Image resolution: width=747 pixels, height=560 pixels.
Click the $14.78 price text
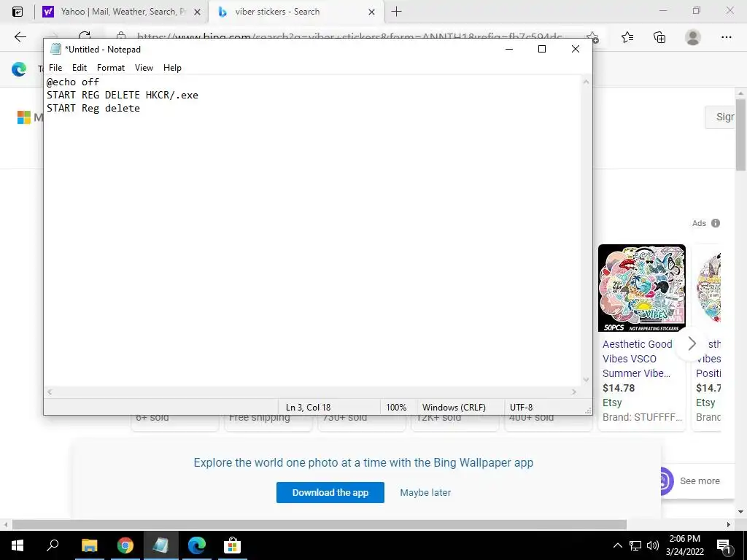619,388
